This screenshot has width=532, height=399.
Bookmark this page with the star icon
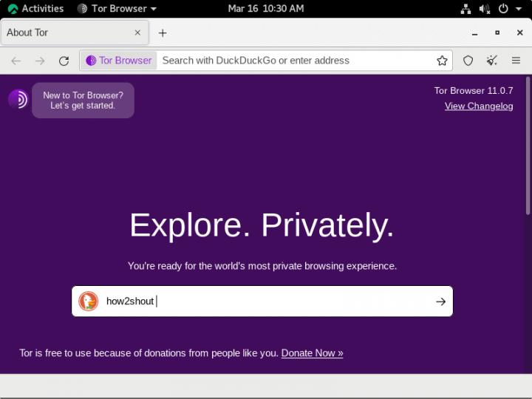[442, 61]
